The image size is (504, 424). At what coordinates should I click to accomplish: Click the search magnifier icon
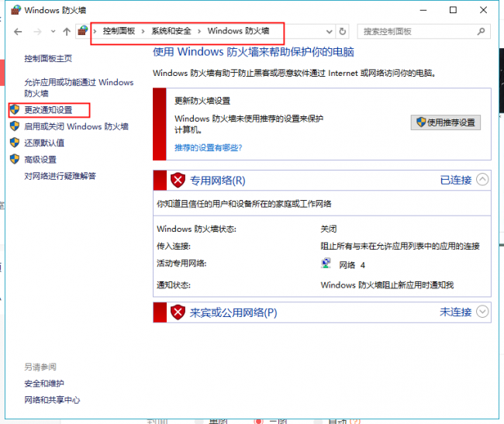[481, 32]
